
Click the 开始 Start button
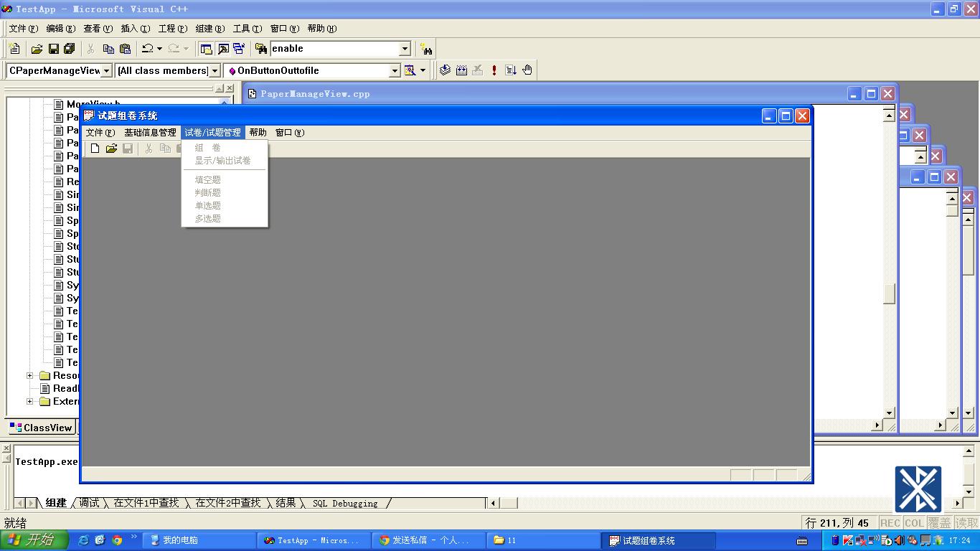pos(34,540)
